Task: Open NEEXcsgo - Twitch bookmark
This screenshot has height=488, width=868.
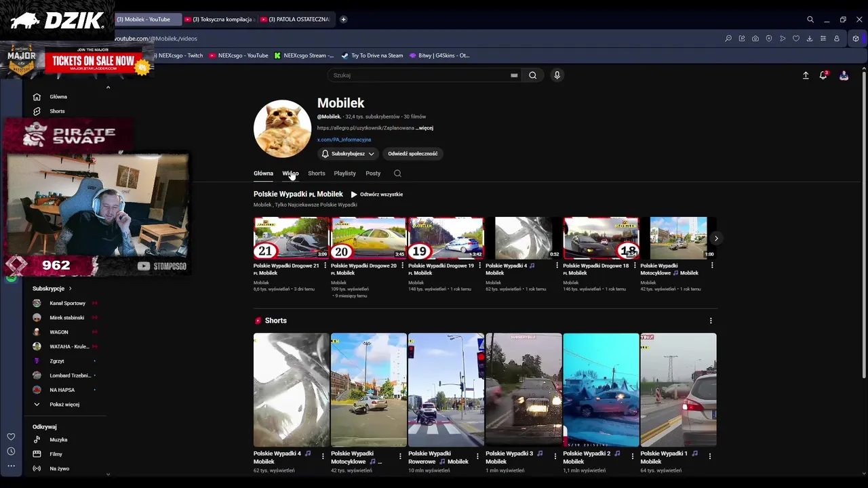Action: click(178, 56)
